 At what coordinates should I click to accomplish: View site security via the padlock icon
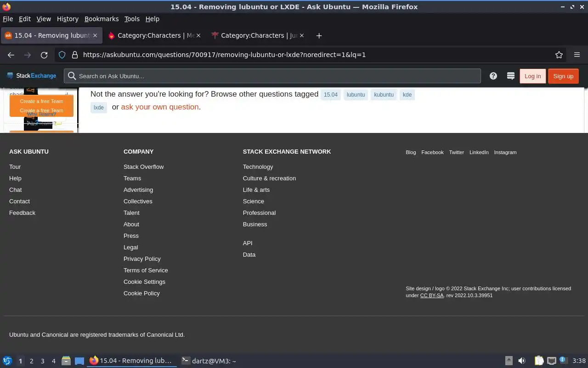[x=74, y=55]
